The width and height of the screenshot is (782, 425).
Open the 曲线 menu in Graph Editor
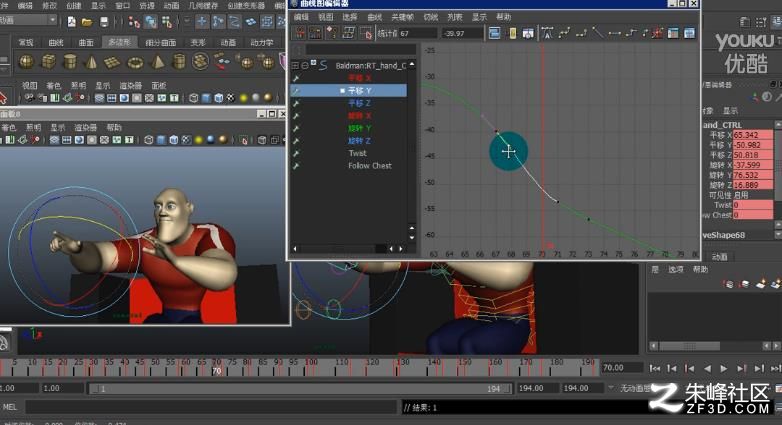click(375, 17)
